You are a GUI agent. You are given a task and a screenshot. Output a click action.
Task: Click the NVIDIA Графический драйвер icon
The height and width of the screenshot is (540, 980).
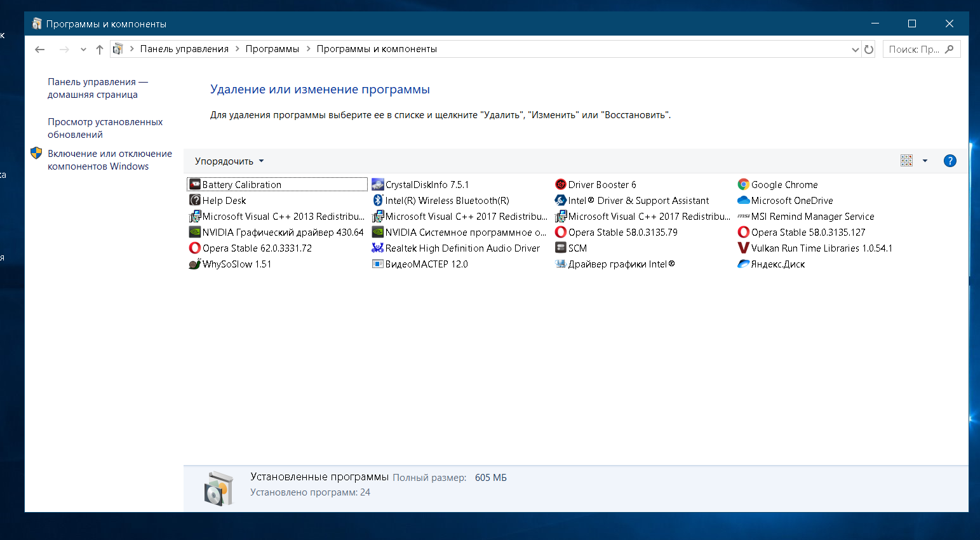point(195,232)
